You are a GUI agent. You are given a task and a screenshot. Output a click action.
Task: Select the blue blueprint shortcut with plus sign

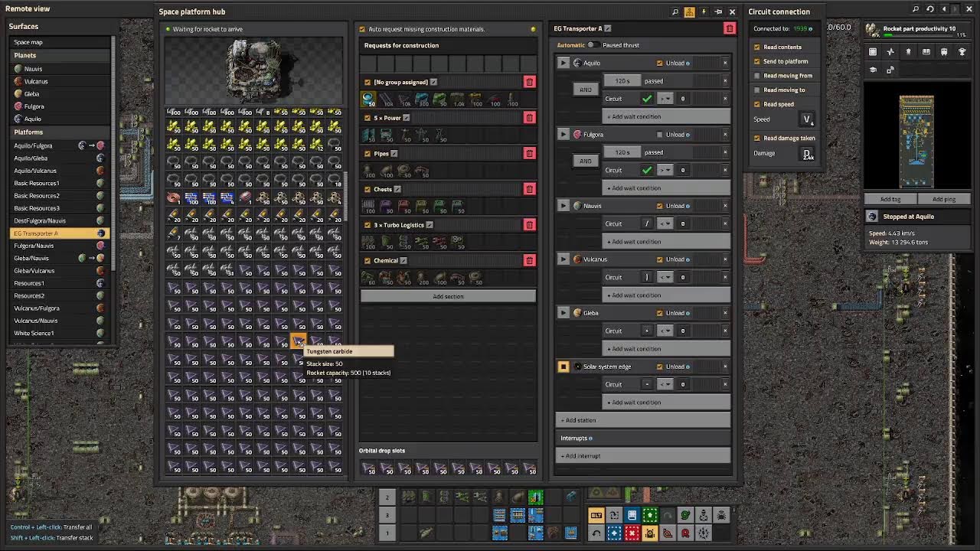tap(614, 533)
